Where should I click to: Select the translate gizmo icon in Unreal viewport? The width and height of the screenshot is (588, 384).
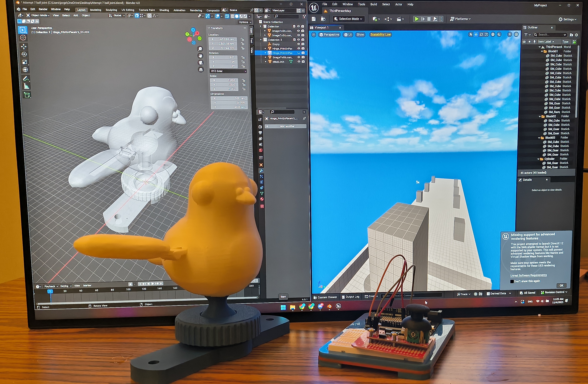(x=476, y=35)
